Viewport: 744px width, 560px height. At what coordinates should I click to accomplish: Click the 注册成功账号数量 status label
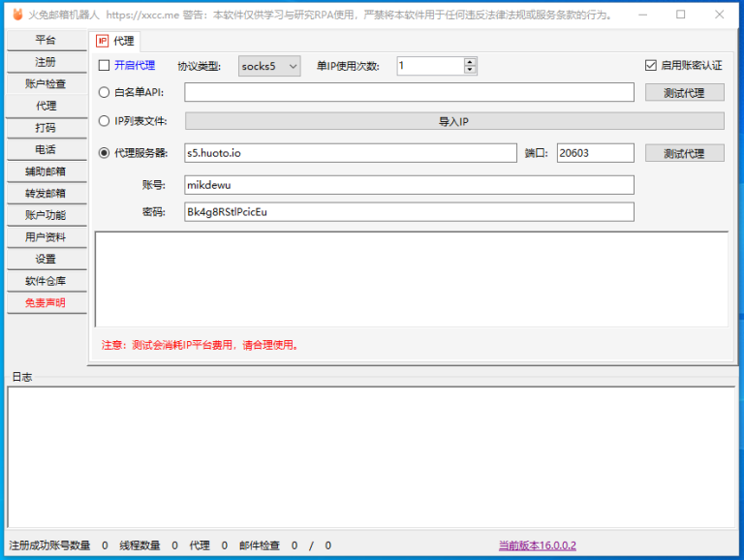[49, 545]
